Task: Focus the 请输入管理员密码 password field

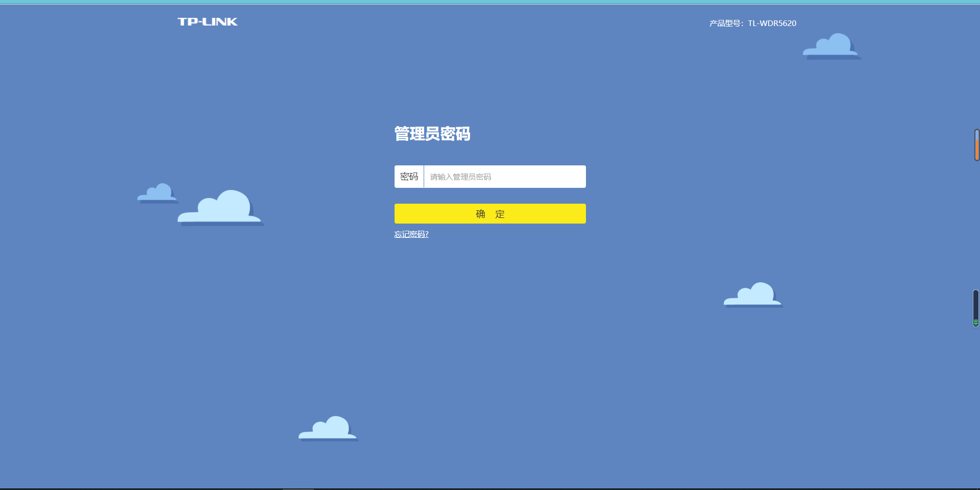Action: pyautogui.click(x=504, y=177)
